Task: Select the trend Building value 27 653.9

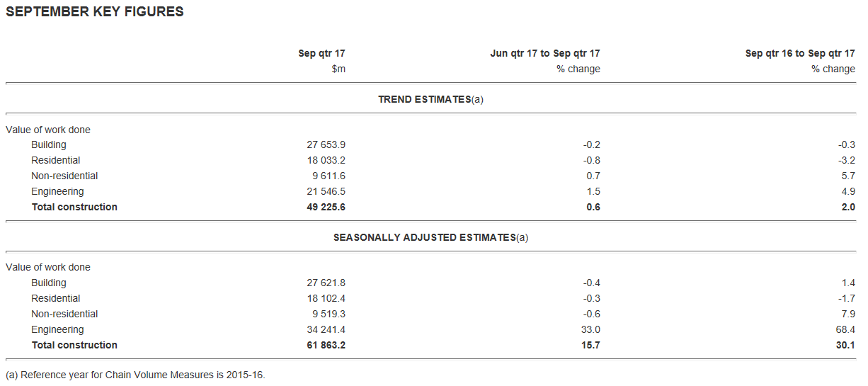Action: [326, 144]
